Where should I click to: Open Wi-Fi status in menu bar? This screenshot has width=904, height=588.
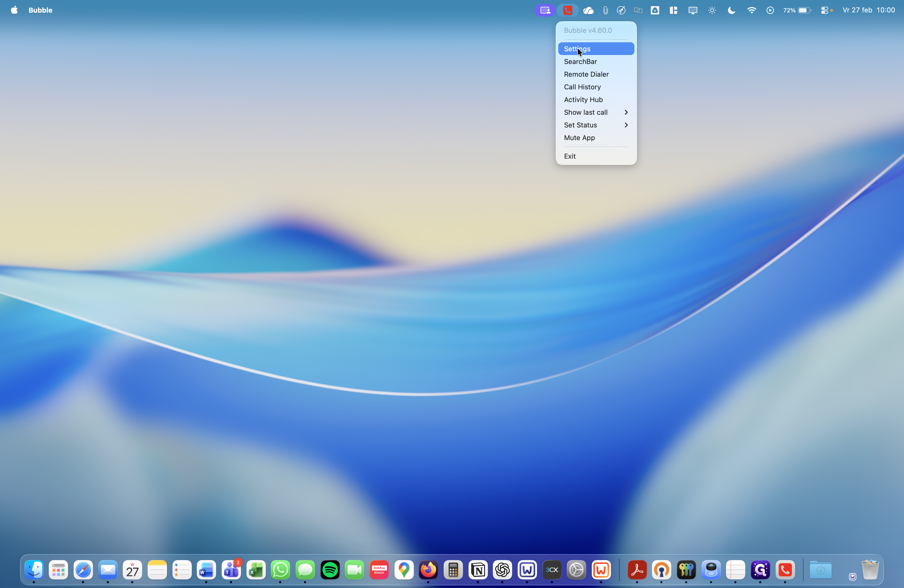coord(751,10)
